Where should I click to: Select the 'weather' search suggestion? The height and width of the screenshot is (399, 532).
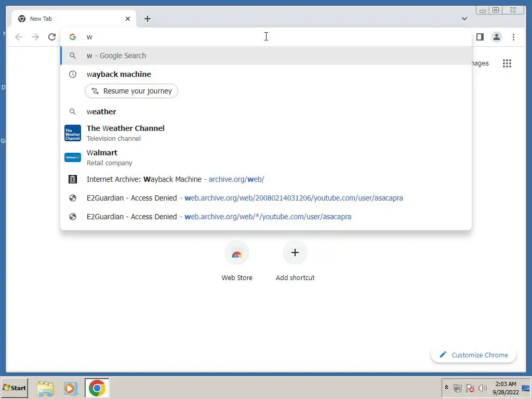coord(266,112)
